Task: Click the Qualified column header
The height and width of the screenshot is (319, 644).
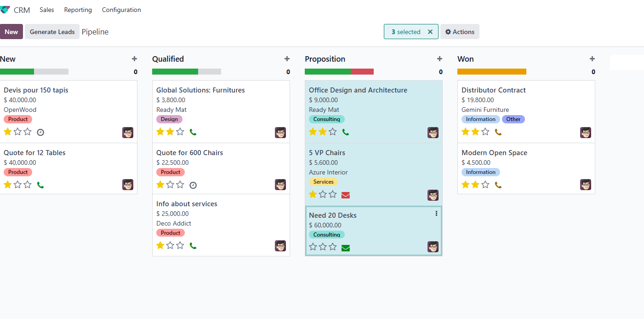Action: point(168,59)
